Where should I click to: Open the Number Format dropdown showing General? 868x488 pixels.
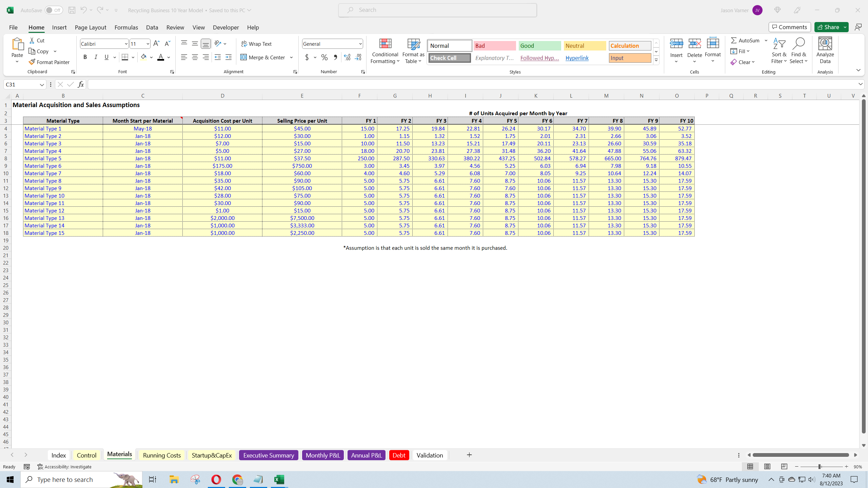tap(360, 44)
